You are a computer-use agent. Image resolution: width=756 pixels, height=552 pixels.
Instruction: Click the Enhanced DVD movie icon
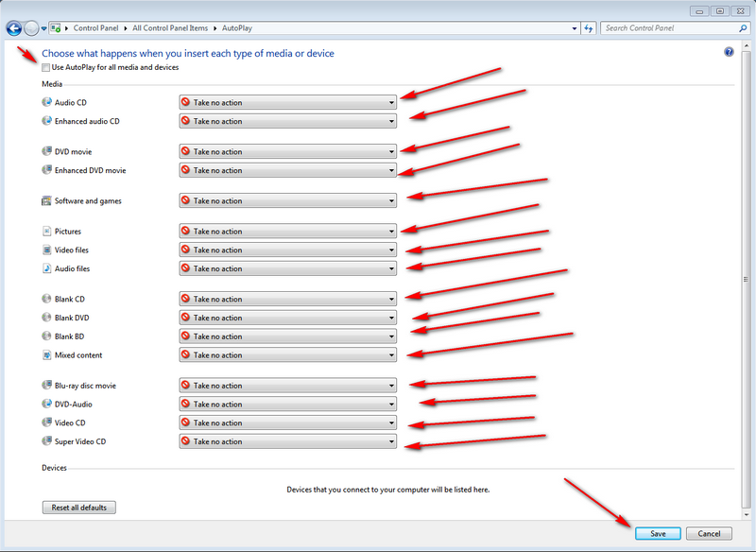point(46,170)
